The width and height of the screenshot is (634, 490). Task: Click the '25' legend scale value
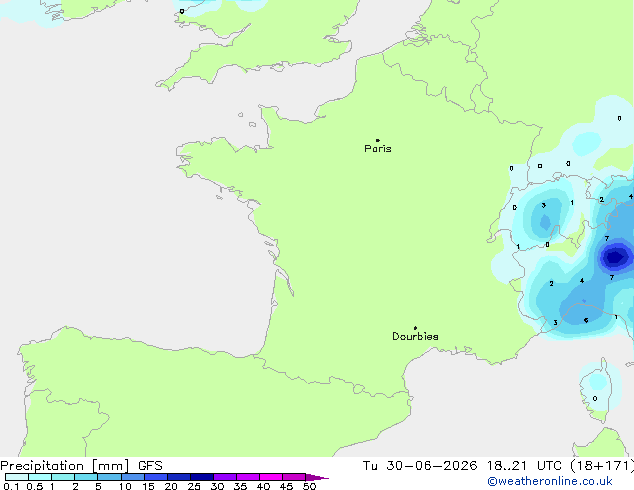point(194,486)
